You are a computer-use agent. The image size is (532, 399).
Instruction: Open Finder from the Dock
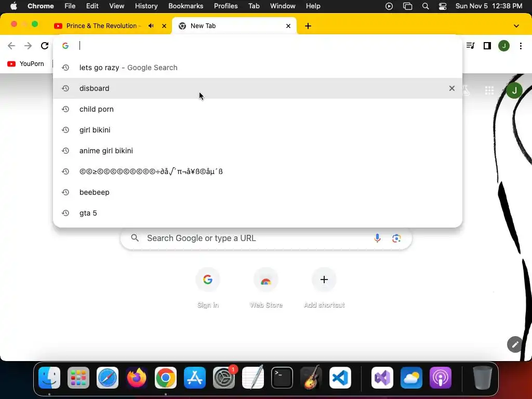pyautogui.click(x=49, y=378)
